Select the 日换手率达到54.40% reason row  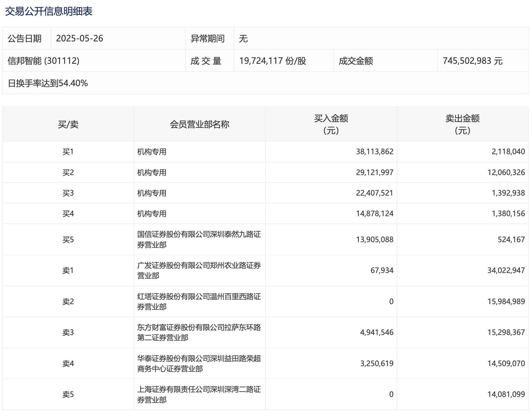[48, 83]
